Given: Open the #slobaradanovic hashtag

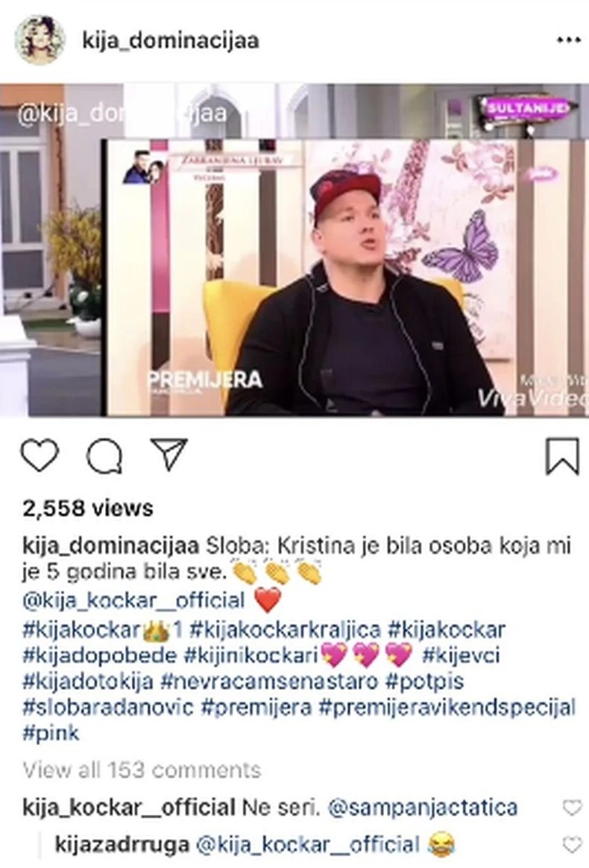Looking at the screenshot, I should pyautogui.click(x=108, y=708).
